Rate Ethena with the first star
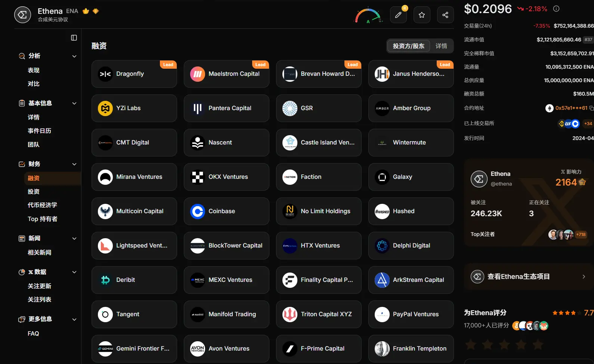 [471, 345]
